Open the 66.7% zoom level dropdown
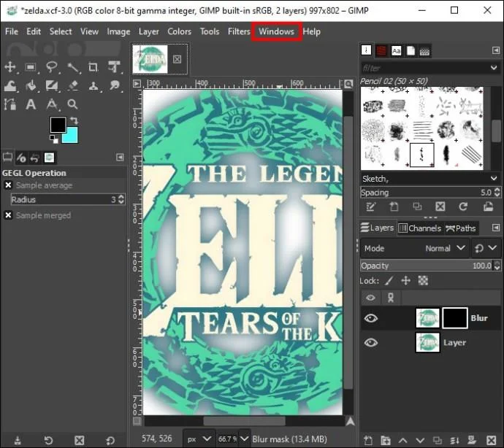 point(244,439)
